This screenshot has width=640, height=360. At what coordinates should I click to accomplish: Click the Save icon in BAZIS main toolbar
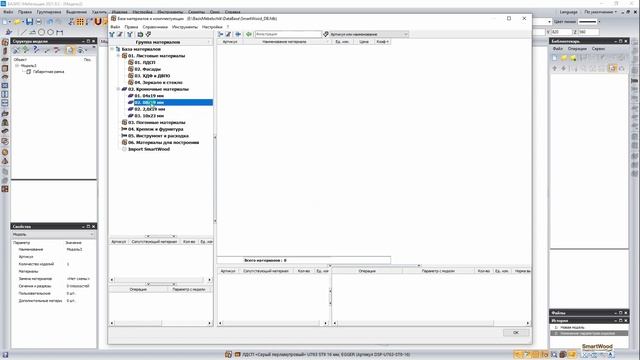(x=29, y=22)
